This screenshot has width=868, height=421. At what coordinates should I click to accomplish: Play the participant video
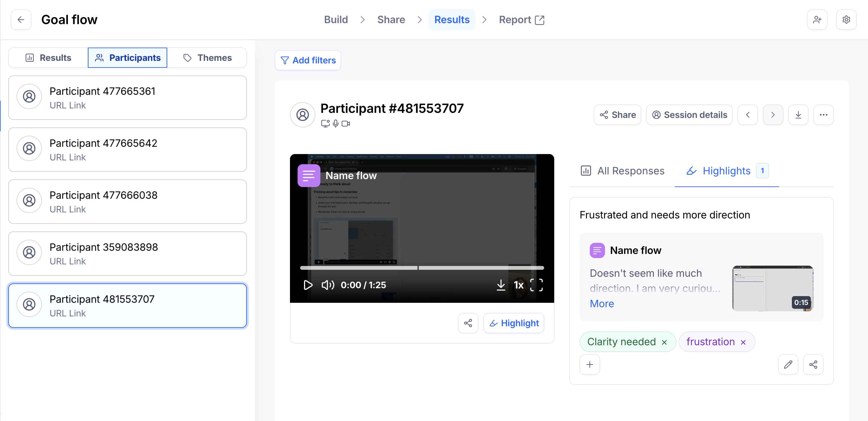[x=308, y=285]
